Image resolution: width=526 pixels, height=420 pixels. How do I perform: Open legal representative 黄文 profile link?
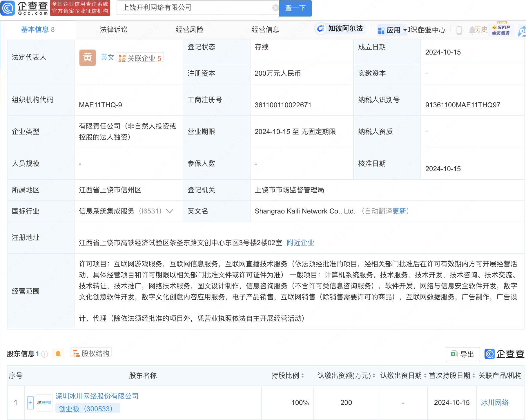107,58
